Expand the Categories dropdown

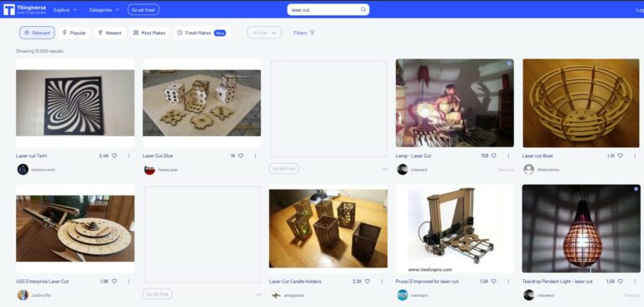click(104, 10)
